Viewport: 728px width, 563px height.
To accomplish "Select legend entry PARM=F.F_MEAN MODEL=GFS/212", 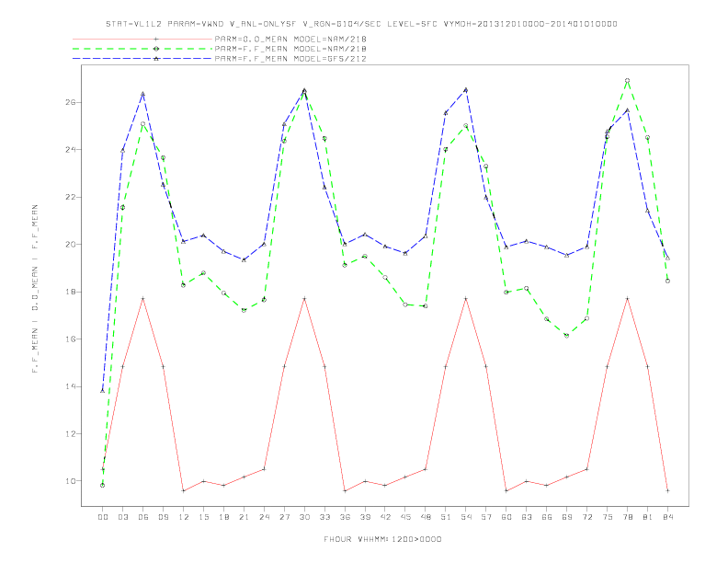I will click(290, 59).
